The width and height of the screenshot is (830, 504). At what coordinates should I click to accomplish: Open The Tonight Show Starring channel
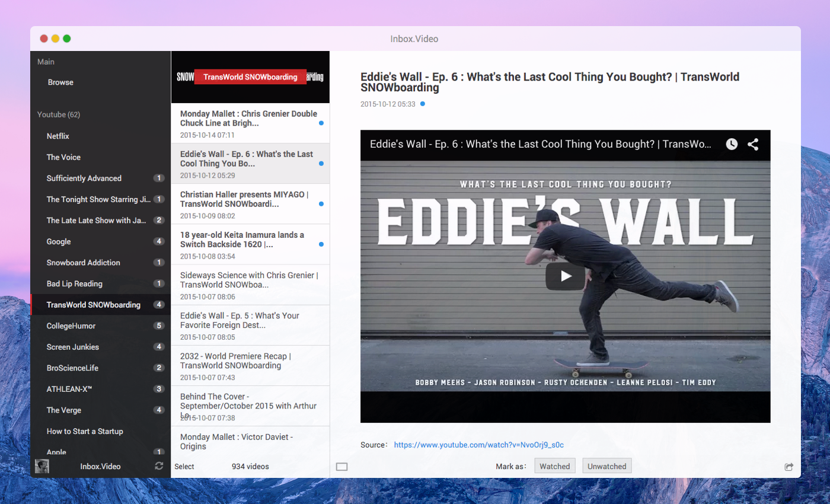100,199
